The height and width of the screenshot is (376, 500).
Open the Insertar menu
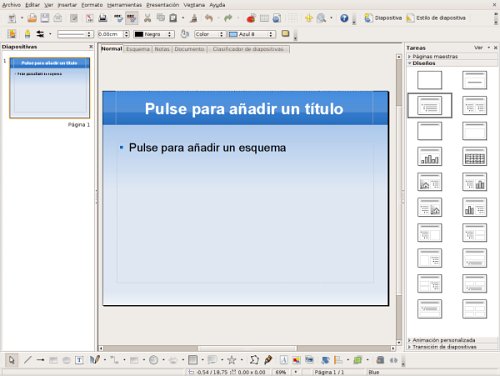click(67, 5)
